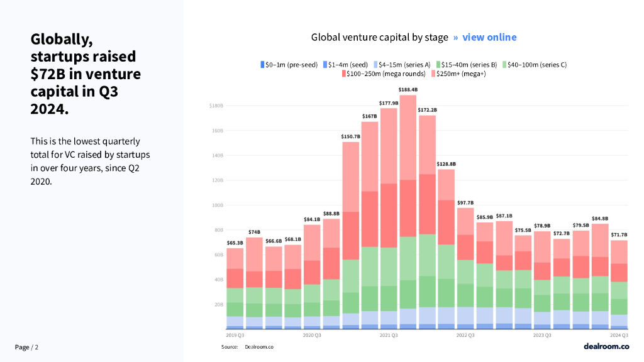Click the $250m+ (mega+) legend swatch

[434, 74]
